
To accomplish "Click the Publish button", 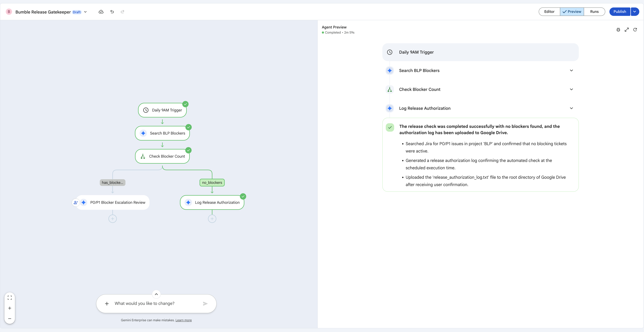I will 620,12.
